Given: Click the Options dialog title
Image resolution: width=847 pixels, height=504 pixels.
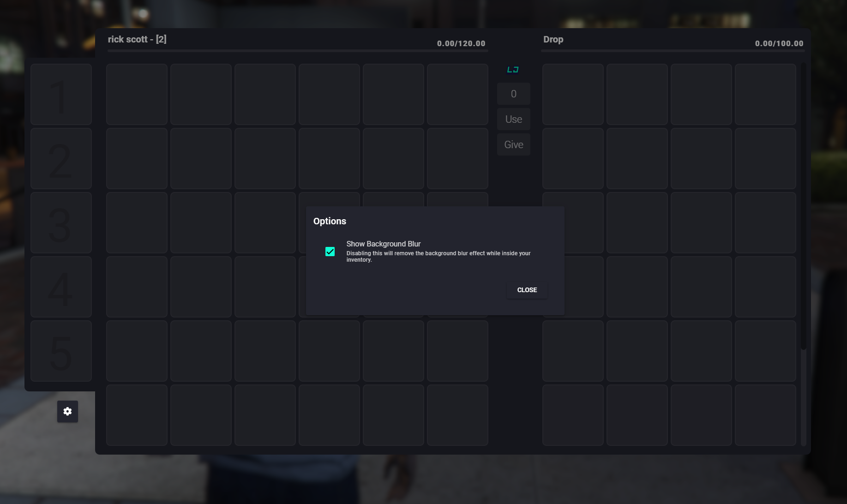Looking at the screenshot, I should 330,221.
